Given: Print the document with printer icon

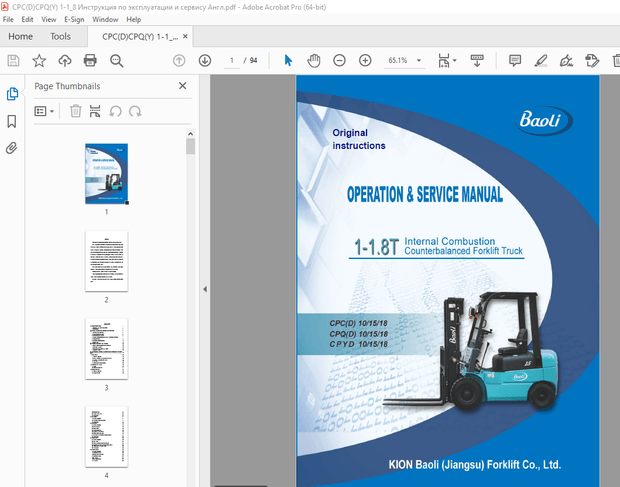Looking at the screenshot, I should pyautogui.click(x=90, y=60).
